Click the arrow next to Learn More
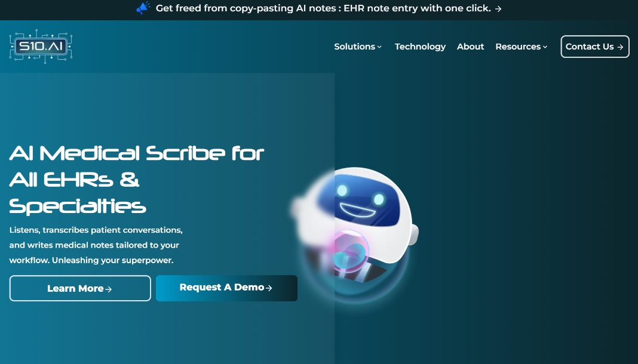This screenshot has height=364, width=638. [108, 289]
